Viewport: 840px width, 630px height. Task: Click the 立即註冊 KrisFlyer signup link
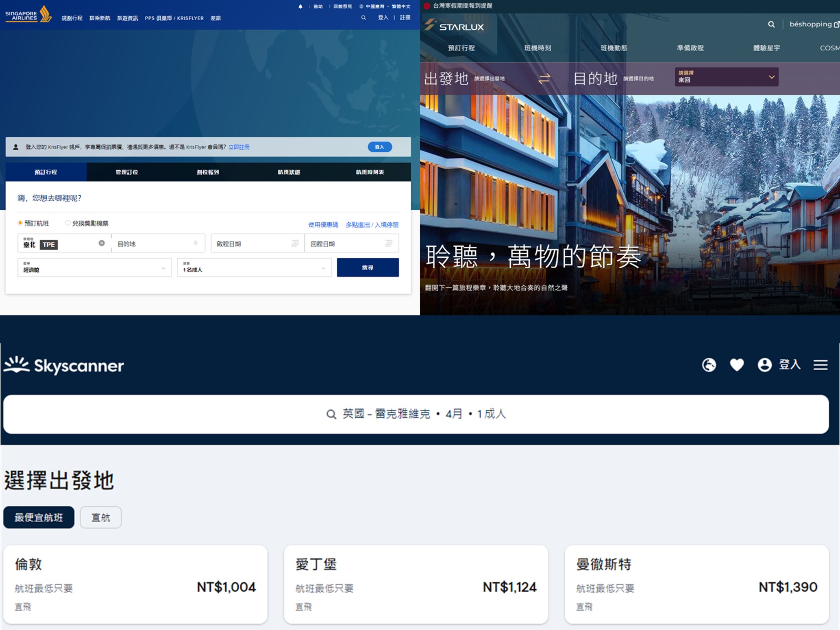(x=239, y=147)
